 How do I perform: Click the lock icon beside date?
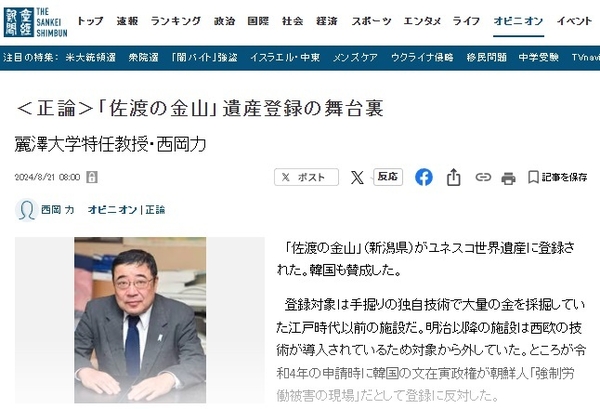coord(92,177)
